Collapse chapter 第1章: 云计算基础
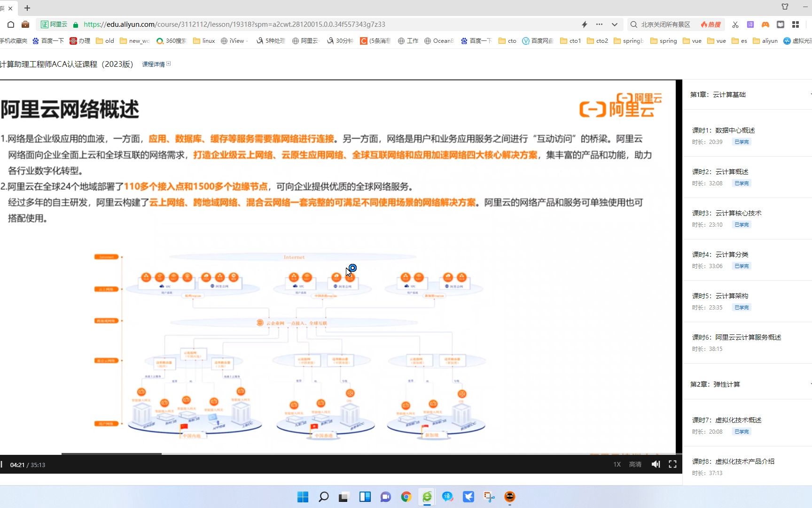The image size is (812, 508). coord(747,95)
